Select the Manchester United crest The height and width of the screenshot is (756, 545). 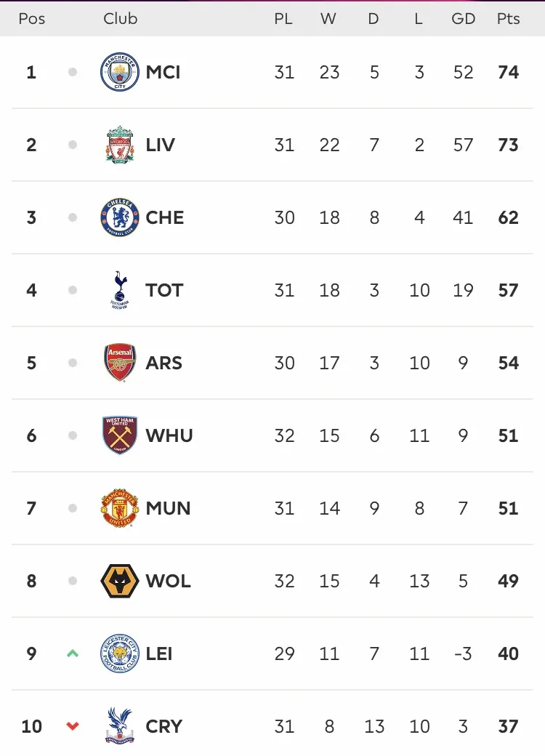pyautogui.click(x=119, y=508)
